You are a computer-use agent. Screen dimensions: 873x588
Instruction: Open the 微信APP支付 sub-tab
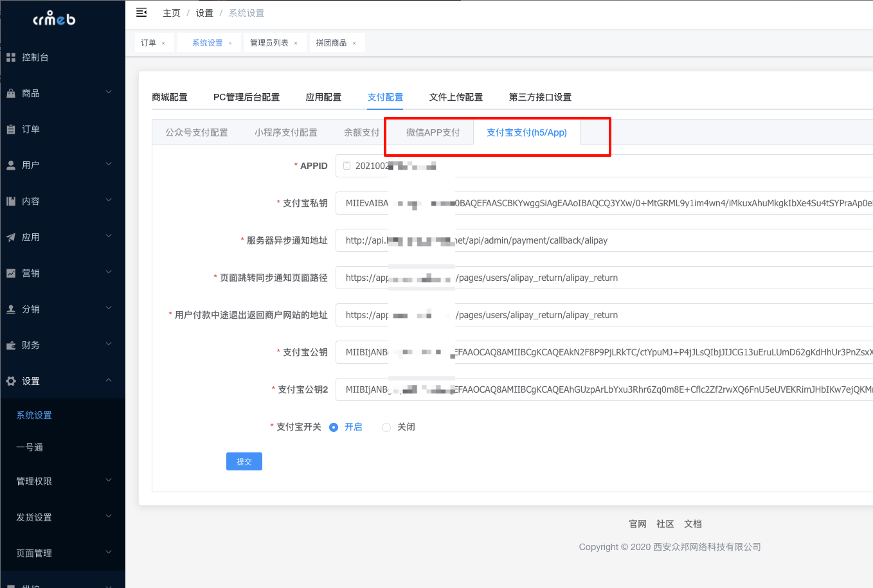pos(433,132)
